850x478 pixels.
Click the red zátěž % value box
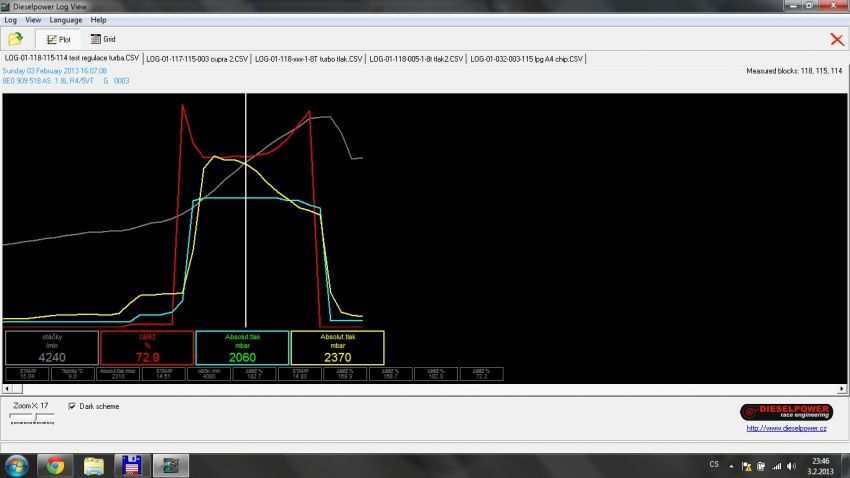[147, 348]
